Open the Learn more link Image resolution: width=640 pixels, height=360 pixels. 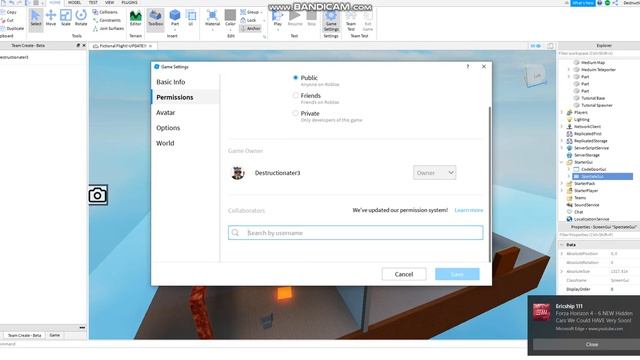(469, 210)
